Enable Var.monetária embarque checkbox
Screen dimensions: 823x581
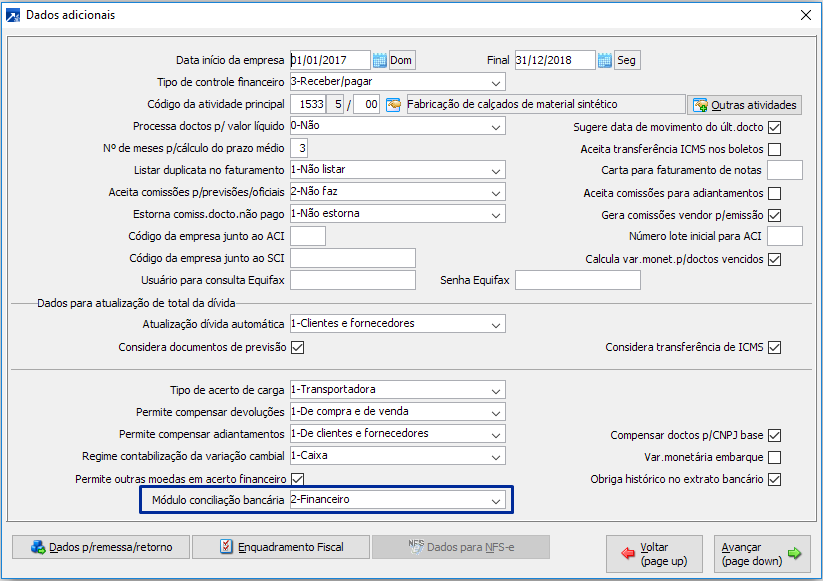tap(775, 457)
